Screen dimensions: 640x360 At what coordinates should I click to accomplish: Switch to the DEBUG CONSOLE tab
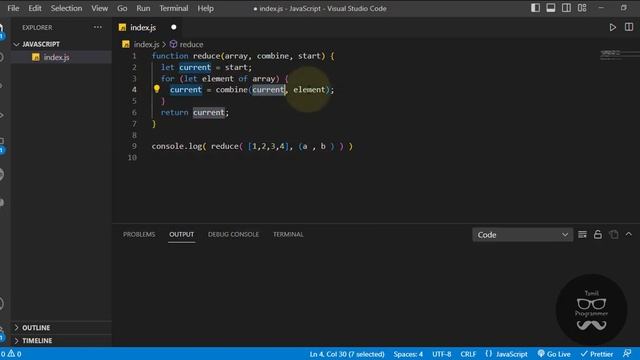coord(233,234)
